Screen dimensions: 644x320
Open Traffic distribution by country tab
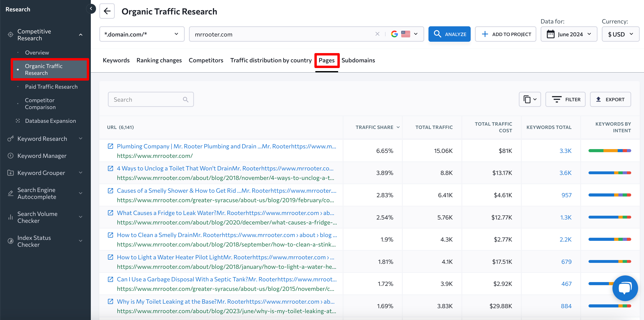point(271,60)
